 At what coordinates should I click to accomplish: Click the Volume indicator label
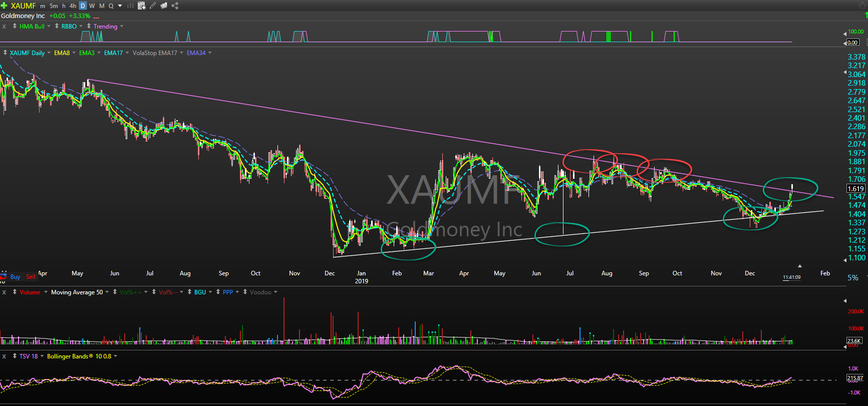pyautogui.click(x=30, y=292)
